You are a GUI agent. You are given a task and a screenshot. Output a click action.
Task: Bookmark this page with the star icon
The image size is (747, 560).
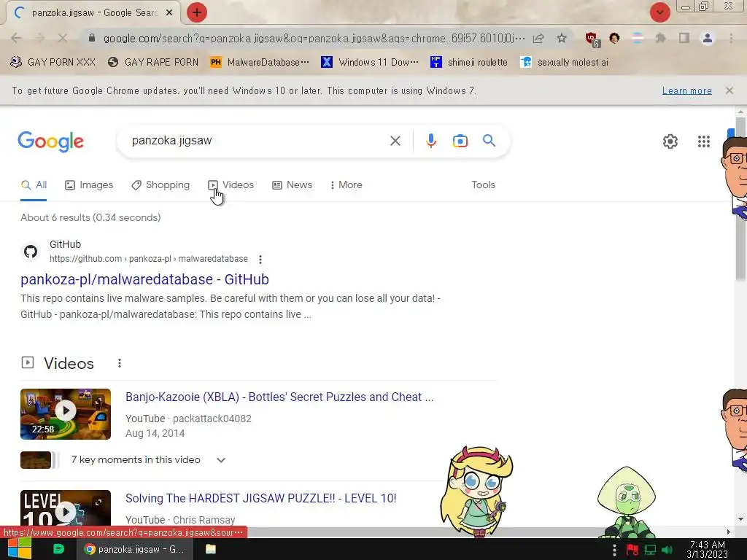(x=562, y=38)
